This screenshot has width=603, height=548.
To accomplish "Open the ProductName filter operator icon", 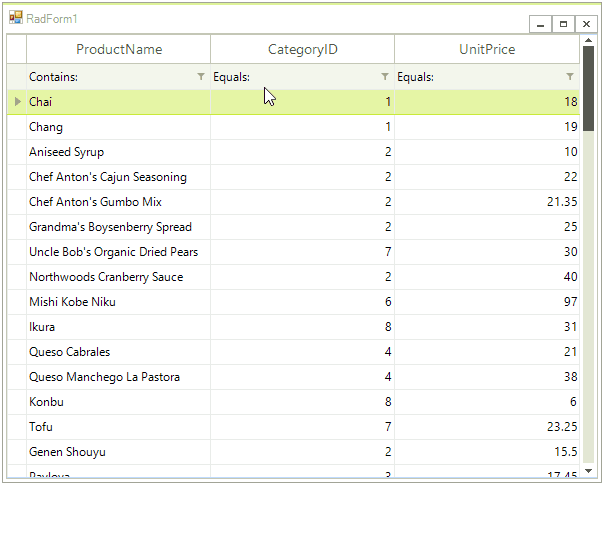I will coord(201,77).
